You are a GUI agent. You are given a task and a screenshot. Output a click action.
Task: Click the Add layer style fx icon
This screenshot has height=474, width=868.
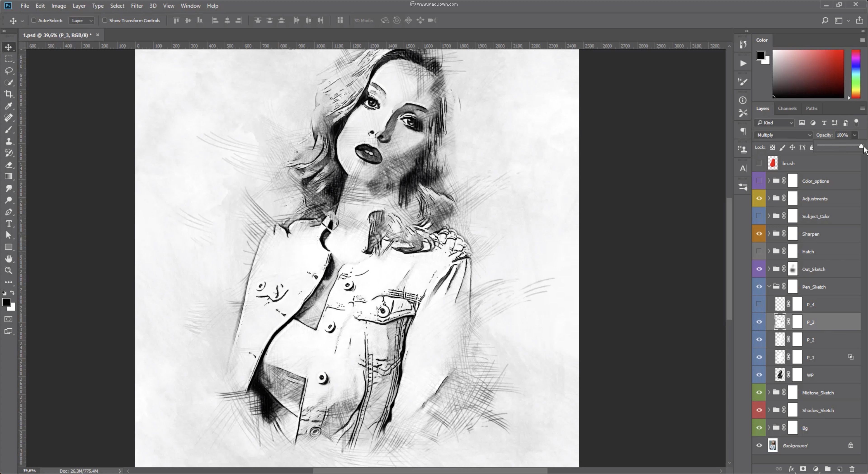click(791, 469)
